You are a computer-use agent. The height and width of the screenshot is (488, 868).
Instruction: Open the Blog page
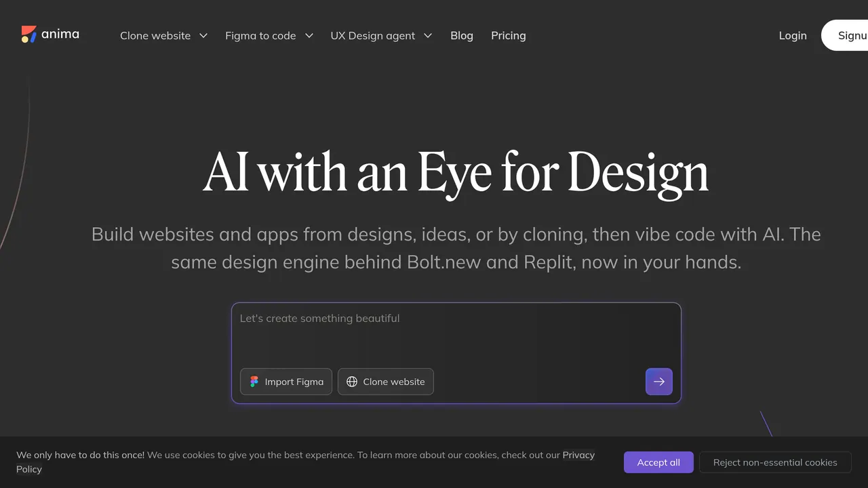click(x=462, y=35)
